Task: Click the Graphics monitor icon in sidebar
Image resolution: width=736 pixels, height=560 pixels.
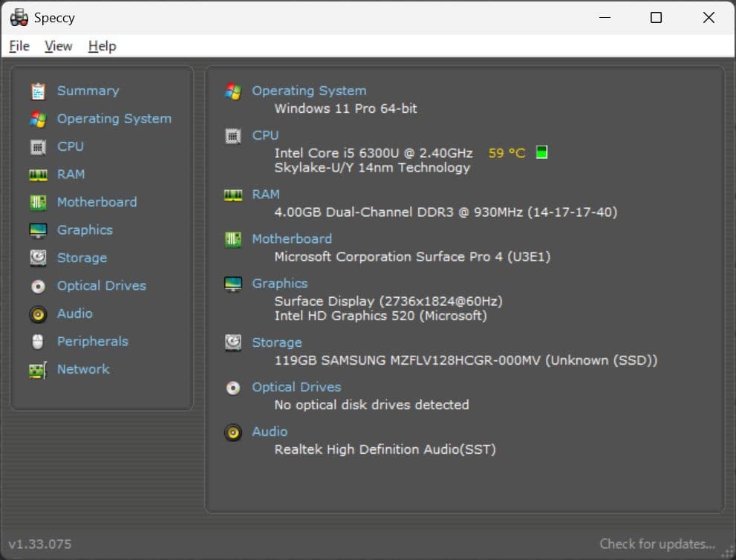Action: [x=38, y=230]
